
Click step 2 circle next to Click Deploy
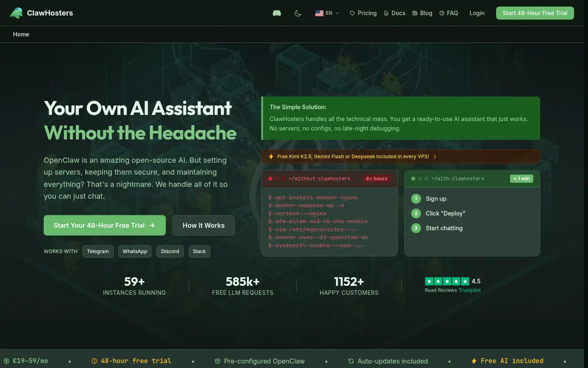[416, 213]
